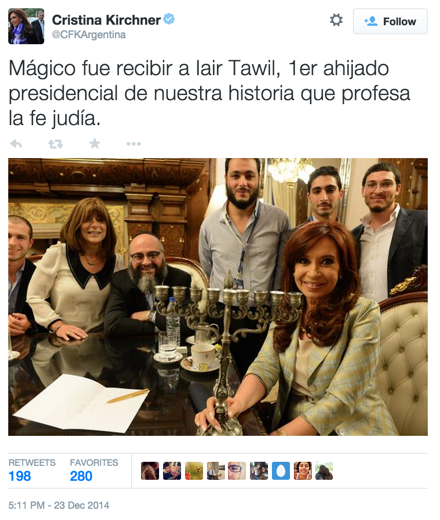
Task: Open the attached photo with menorah
Action: click(x=218, y=297)
